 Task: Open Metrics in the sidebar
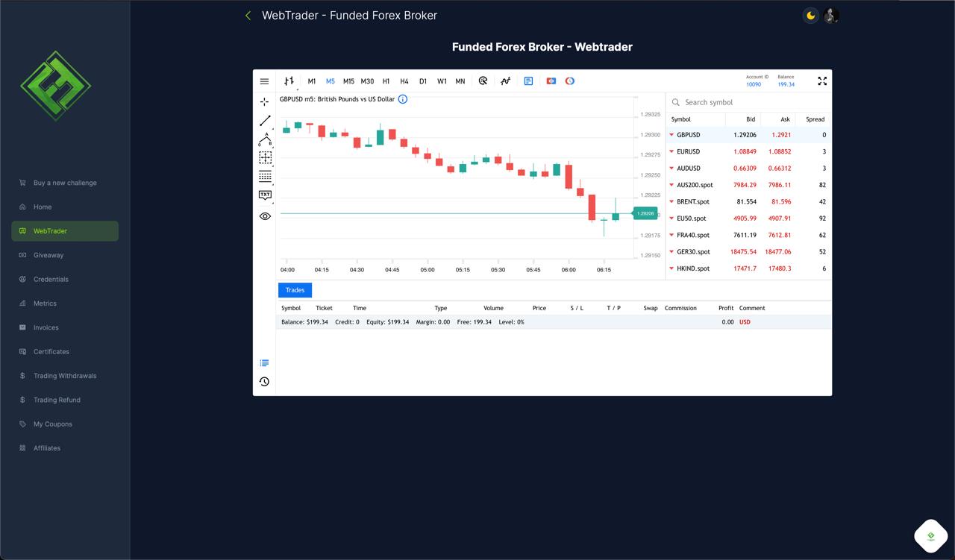45,303
